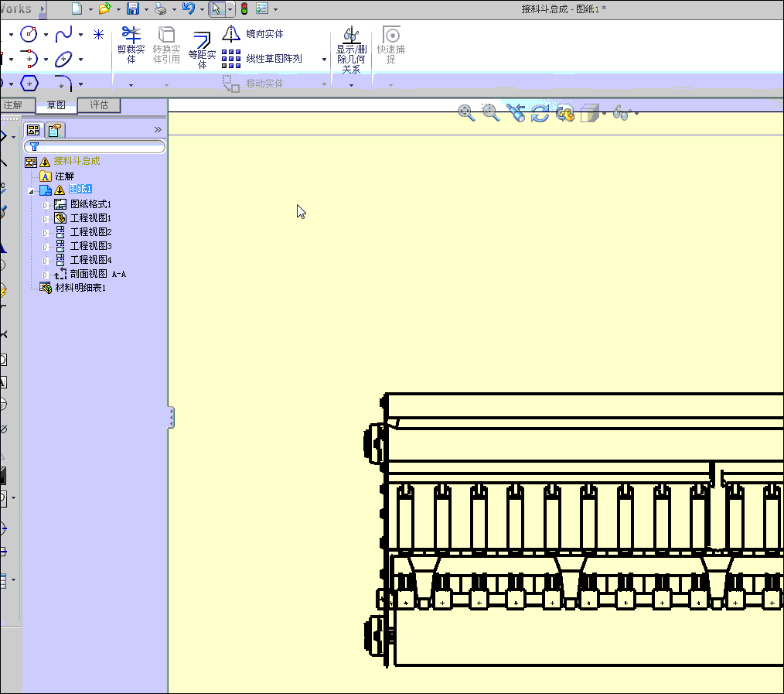The width and height of the screenshot is (784, 694).
Task: Select the Point sketch tool
Action: point(98,35)
